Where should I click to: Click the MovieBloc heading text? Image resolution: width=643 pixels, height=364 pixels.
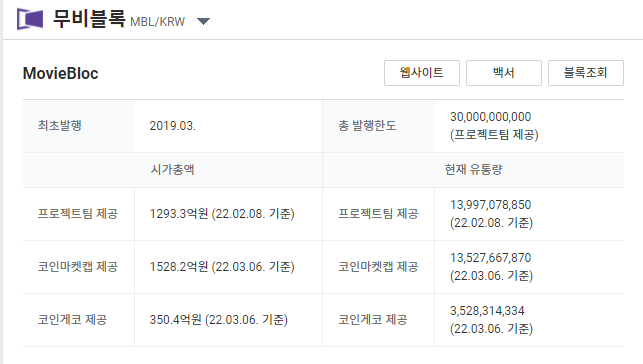tap(61, 73)
